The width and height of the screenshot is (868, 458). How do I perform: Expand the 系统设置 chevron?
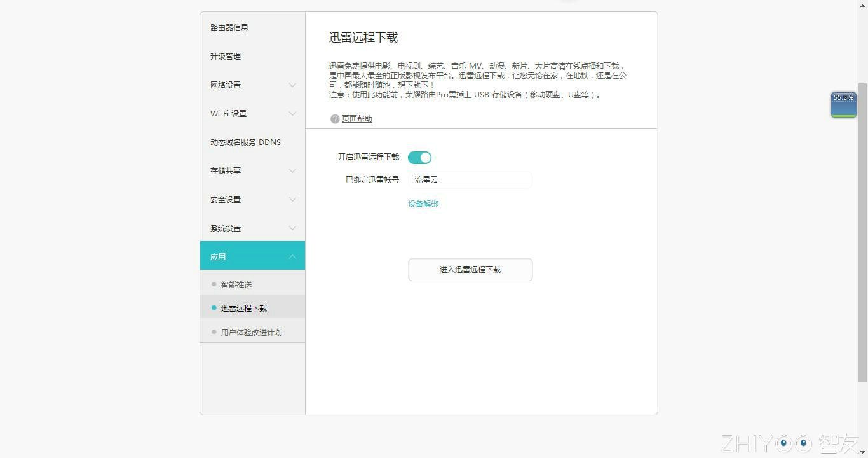[x=292, y=228]
